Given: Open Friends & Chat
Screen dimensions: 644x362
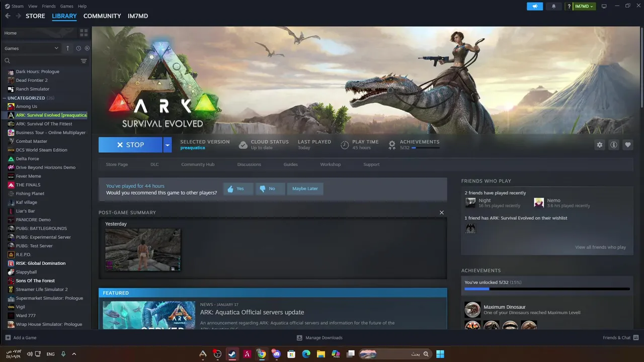Looking at the screenshot, I should tap(620, 338).
